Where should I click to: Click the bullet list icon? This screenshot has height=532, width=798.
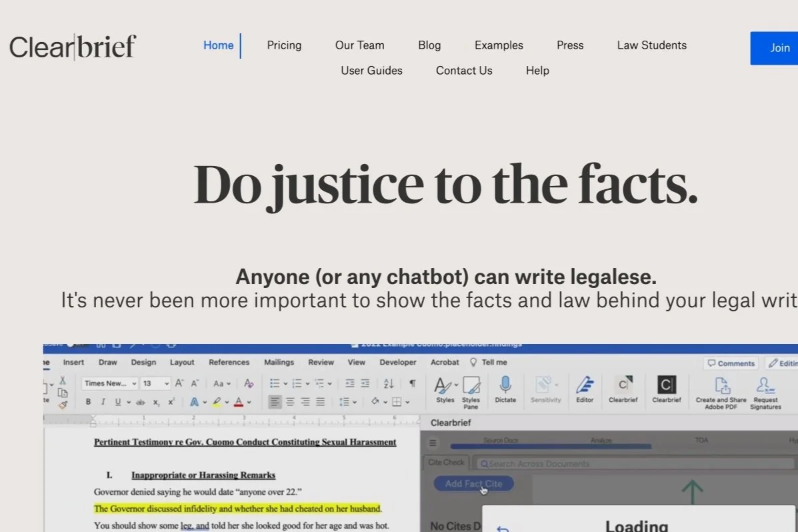coord(274,383)
